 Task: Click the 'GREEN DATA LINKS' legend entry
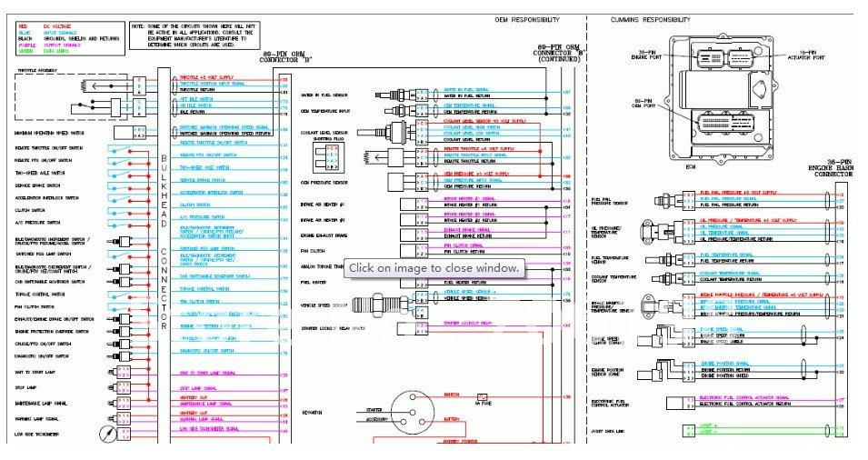[x=44, y=51]
